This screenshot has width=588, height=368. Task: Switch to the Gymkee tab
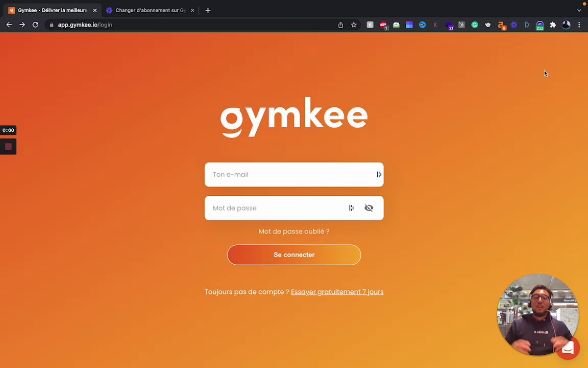tap(53, 11)
